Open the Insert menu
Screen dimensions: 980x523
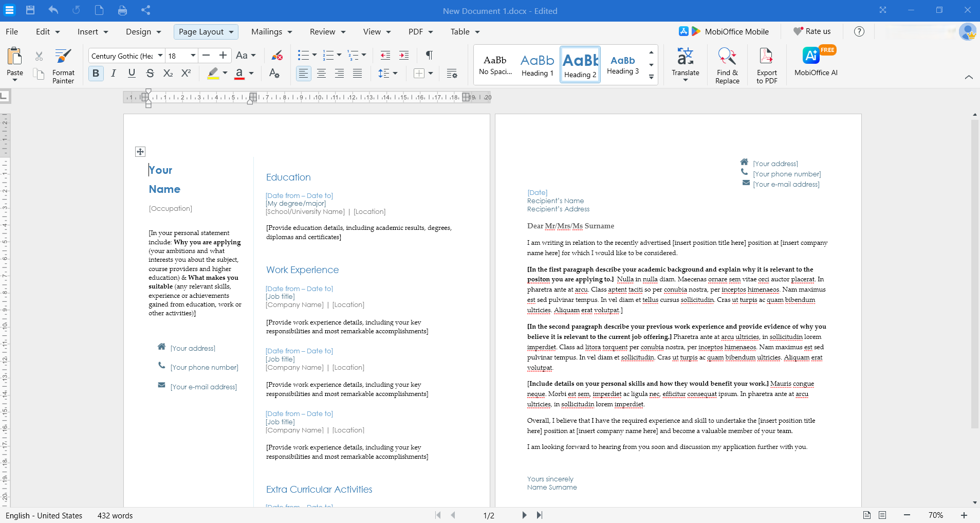(93, 32)
